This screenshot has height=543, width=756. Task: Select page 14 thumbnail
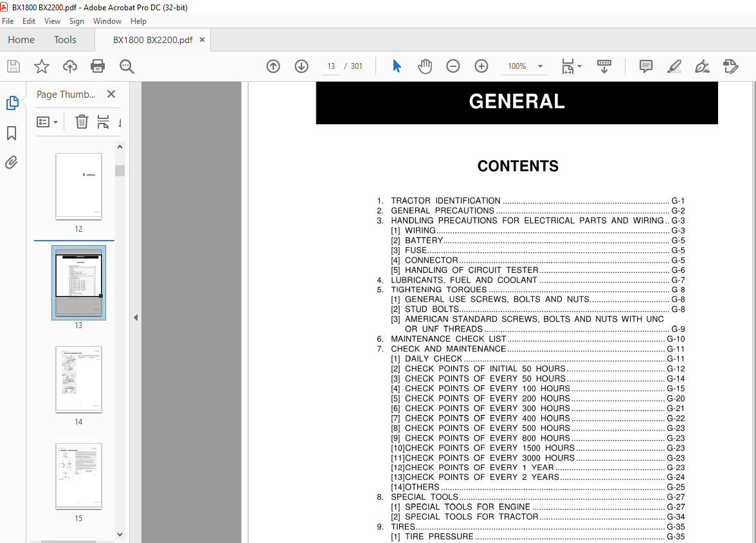(78, 380)
